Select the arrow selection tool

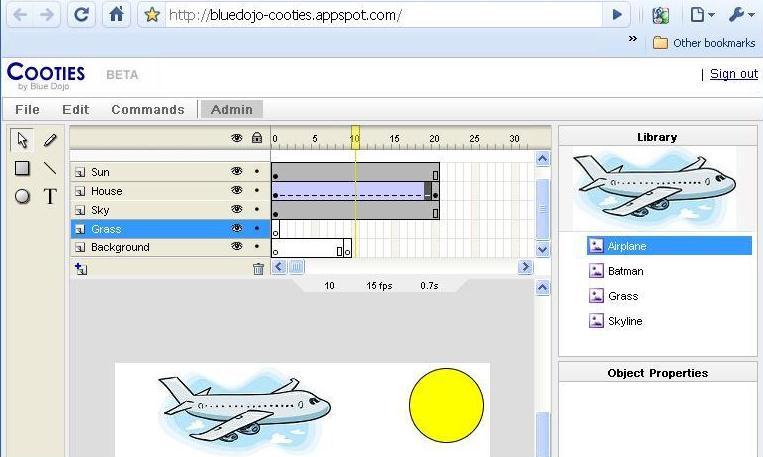tap(22, 140)
